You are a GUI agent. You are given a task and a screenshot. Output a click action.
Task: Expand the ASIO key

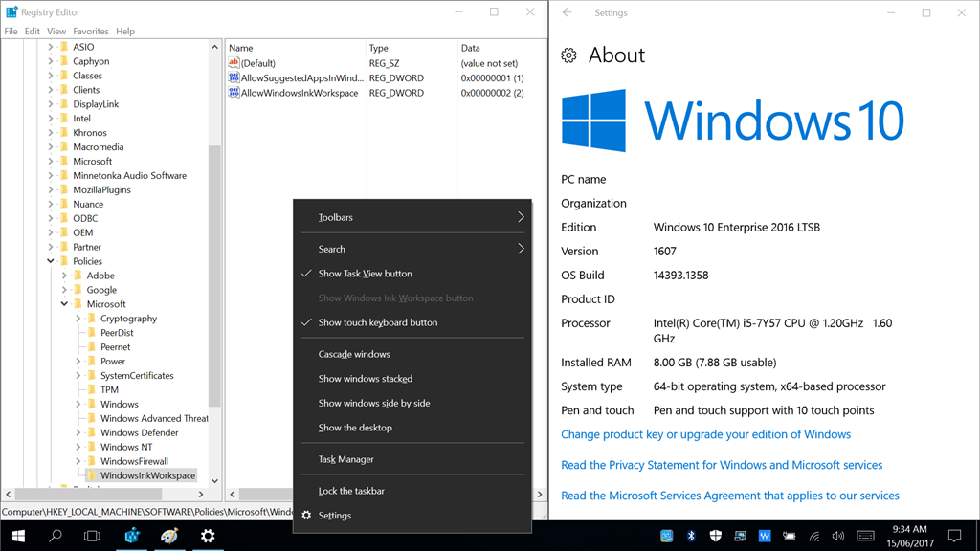coord(51,47)
